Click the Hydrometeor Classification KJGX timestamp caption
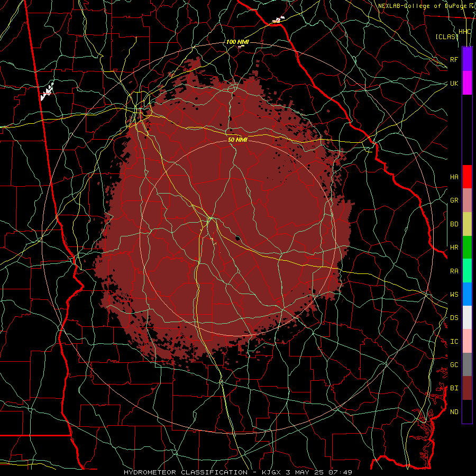Image resolution: width=476 pixels, height=476 pixels. coord(238,472)
